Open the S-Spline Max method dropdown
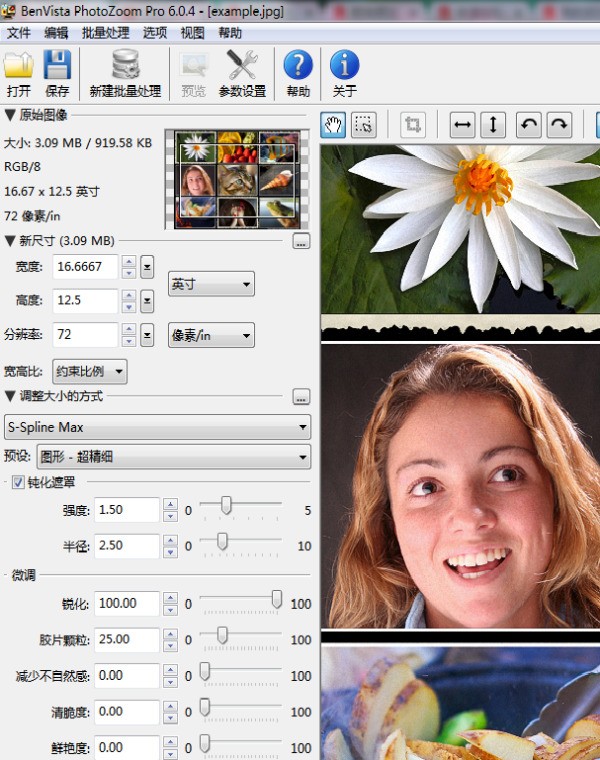 [157, 428]
